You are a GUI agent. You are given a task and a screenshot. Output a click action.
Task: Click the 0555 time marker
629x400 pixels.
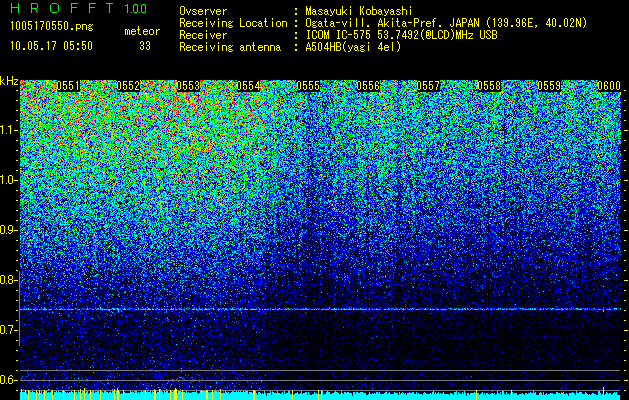point(308,86)
